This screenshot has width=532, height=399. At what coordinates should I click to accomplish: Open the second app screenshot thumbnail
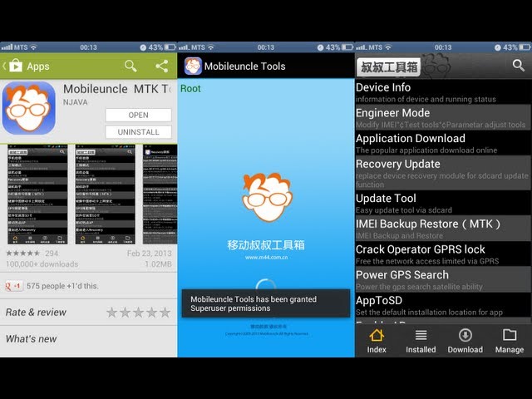pos(106,195)
